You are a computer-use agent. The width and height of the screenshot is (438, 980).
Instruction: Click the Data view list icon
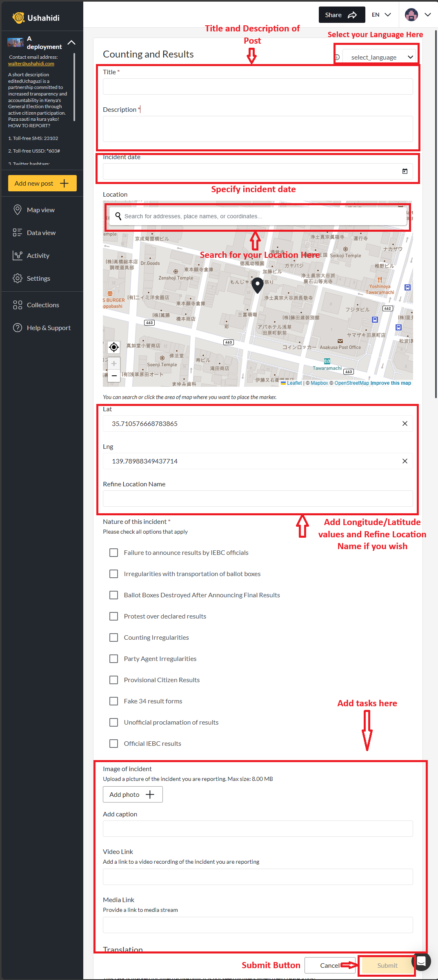click(18, 233)
